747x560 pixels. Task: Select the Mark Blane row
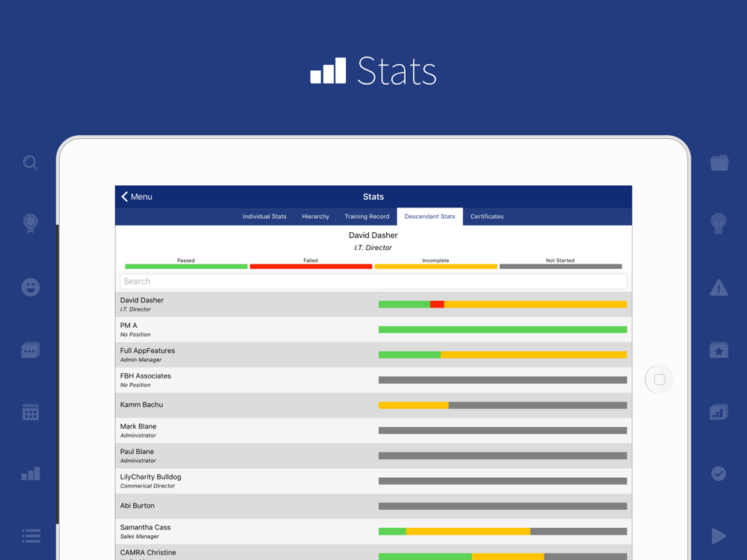tap(373, 431)
